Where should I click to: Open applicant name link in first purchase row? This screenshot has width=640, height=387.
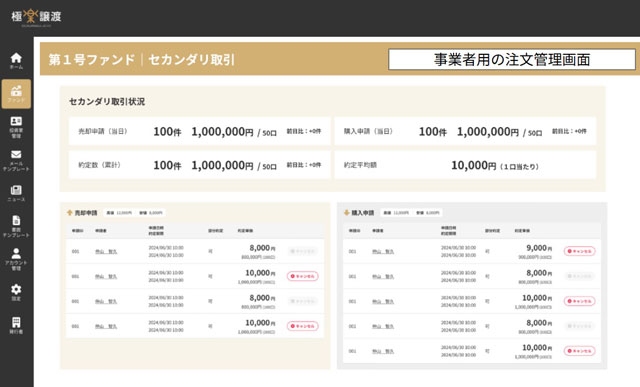coord(383,251)
